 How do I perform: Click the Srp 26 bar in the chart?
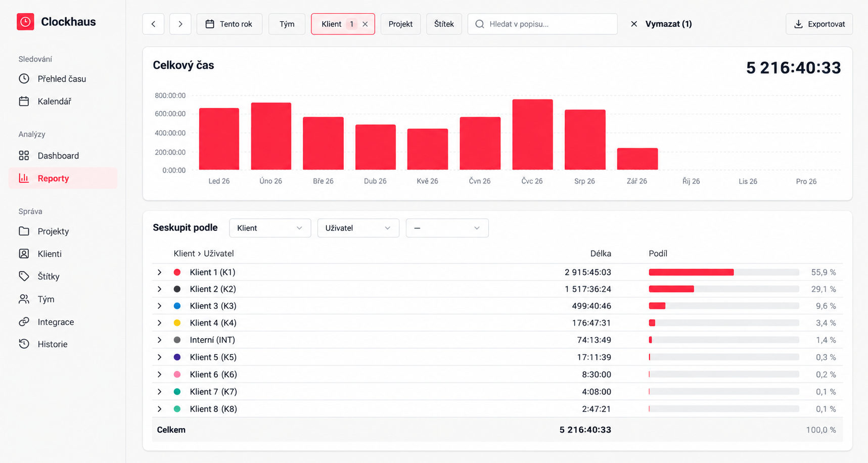[585, 140]
